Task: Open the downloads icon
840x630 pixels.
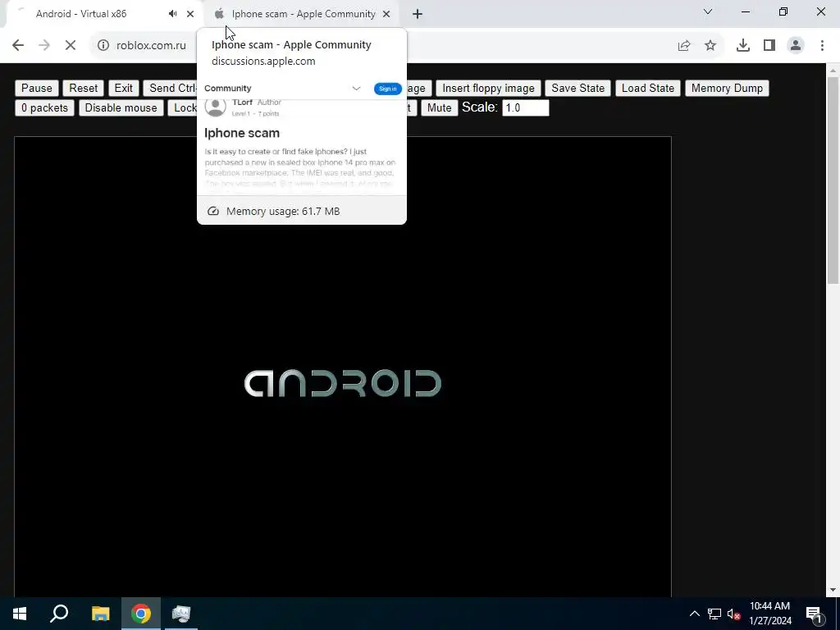Action: 743,46
